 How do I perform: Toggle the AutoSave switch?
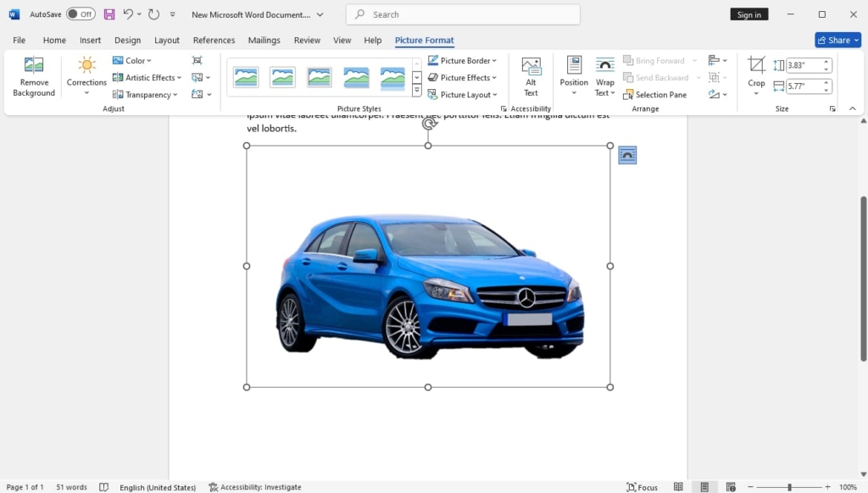click(x=81, y=14)
